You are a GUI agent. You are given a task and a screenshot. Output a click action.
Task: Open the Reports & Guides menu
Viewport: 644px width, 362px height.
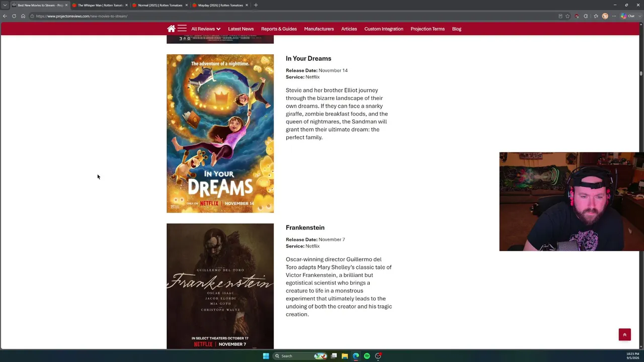(x=279, y=29)
